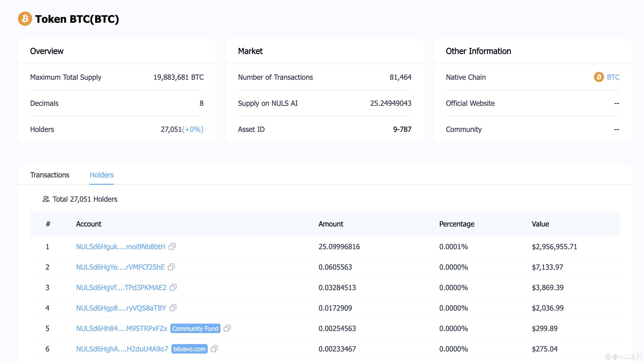Click the Amount column header
Image resolution: width=644 pixels, height=363 pixels.
331,224
